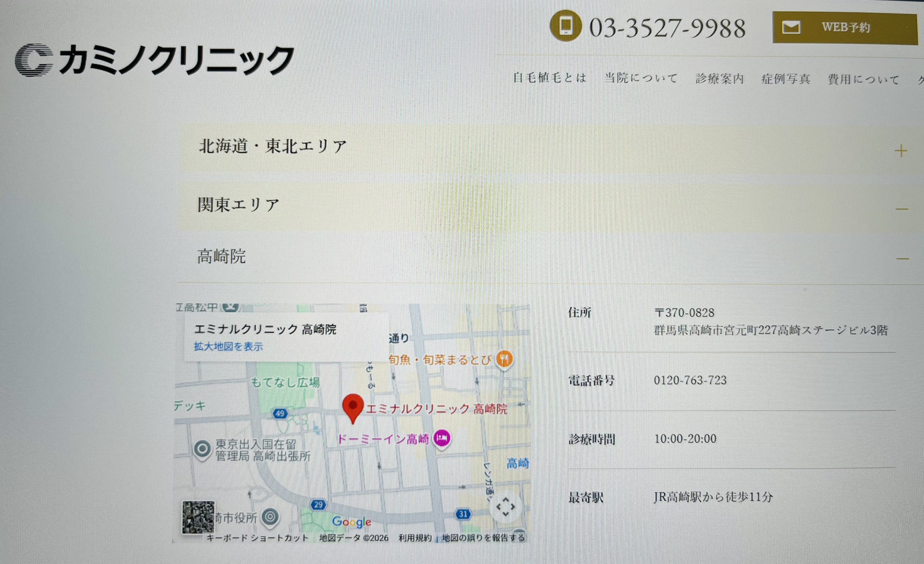Image resolution: width=924 pixels, height=564 pixels.
Task: Click the 最寄駅 label
Action: 586,498
